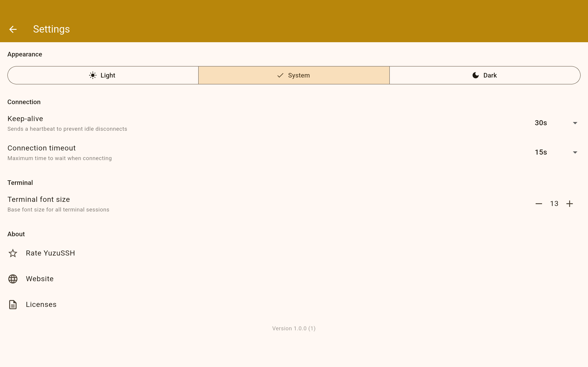Open the Website entry
The width and height of the screenshot is (588, 367).
[x=40, y=279]
